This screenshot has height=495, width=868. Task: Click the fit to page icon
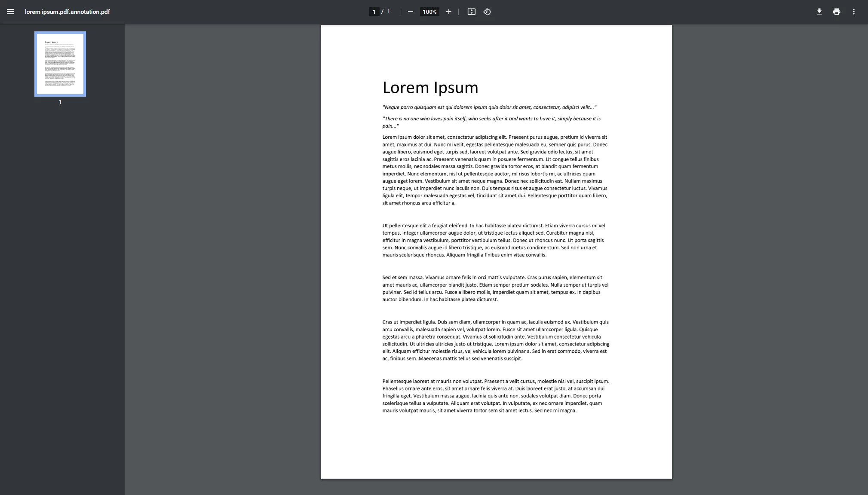pos(471,12)
